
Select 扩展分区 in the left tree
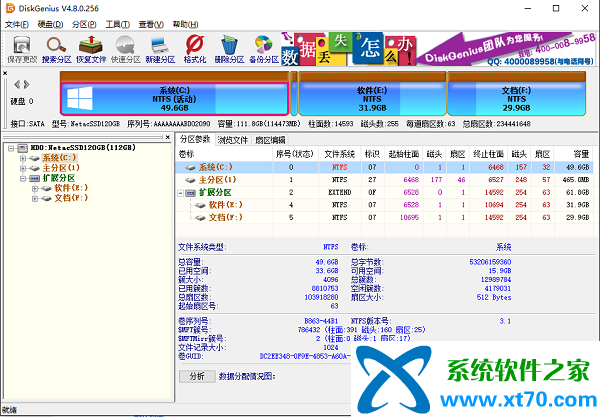click(59, 178)
